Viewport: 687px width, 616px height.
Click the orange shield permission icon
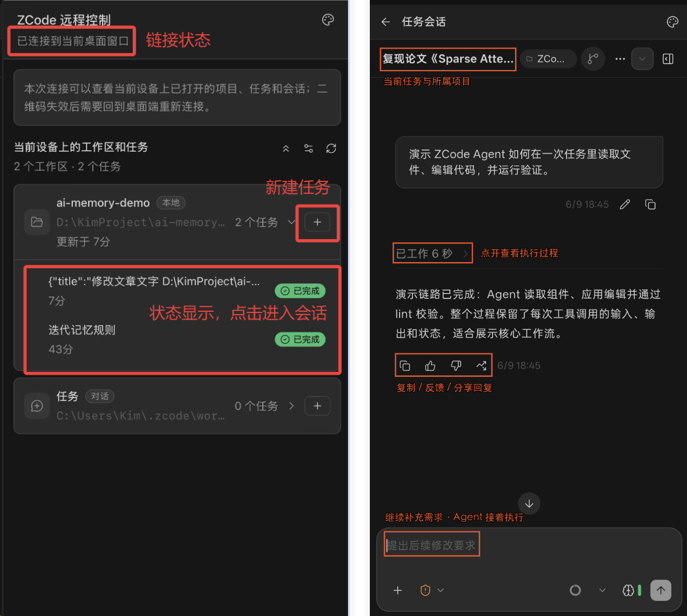[x=425, y=590]
